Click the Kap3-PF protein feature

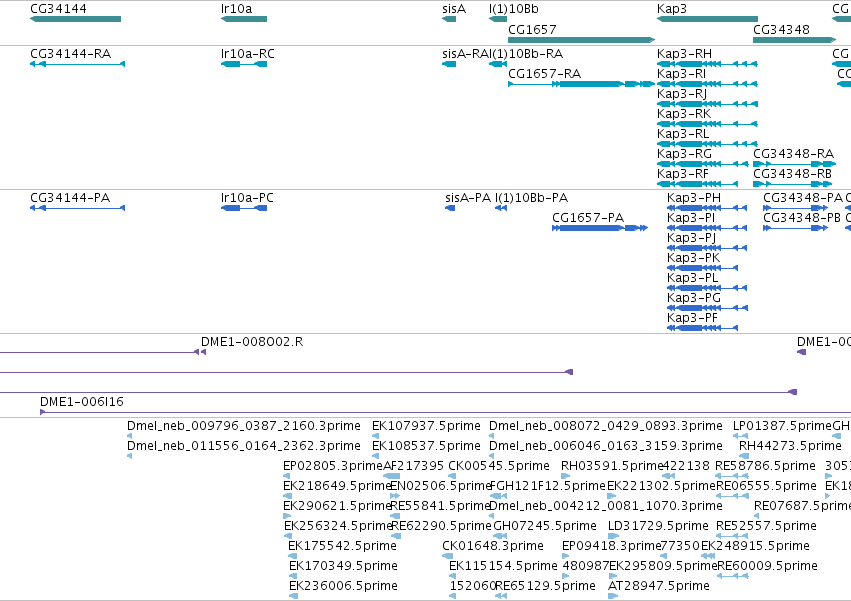(702, 328)
